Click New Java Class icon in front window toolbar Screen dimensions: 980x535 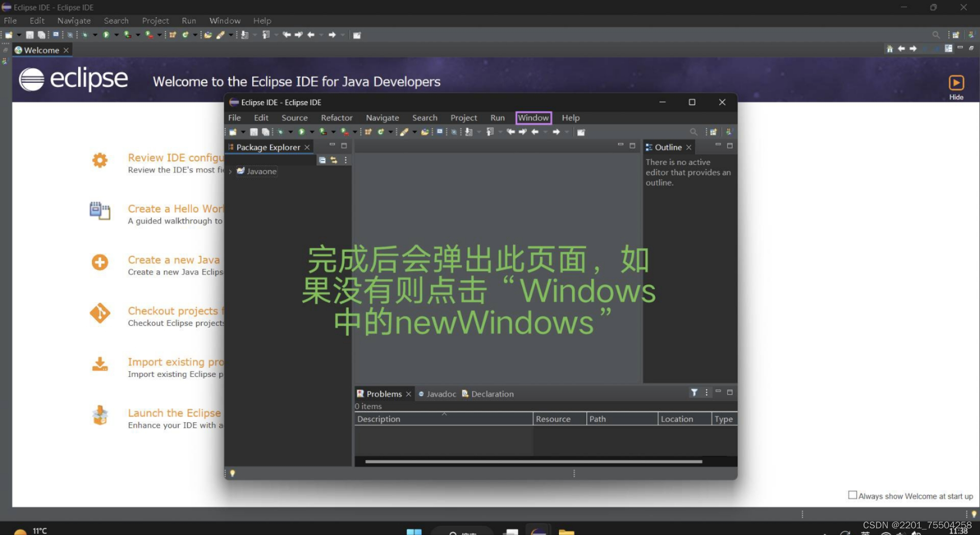click(381, 132)
